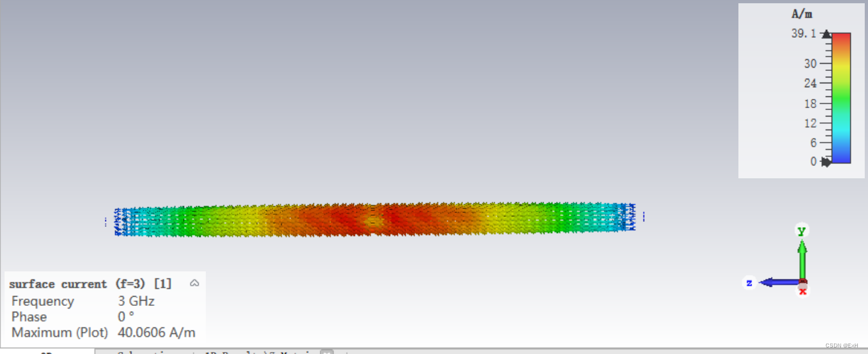
Task: Click the rainbow color ramp bar
Action: [x=841, y=98]
